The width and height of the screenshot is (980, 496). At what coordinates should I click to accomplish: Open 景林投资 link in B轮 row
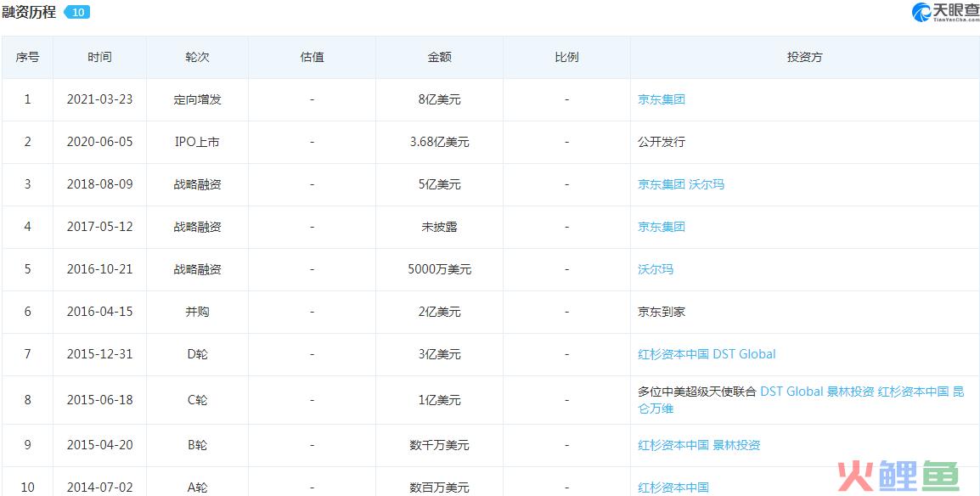point(736,445)
